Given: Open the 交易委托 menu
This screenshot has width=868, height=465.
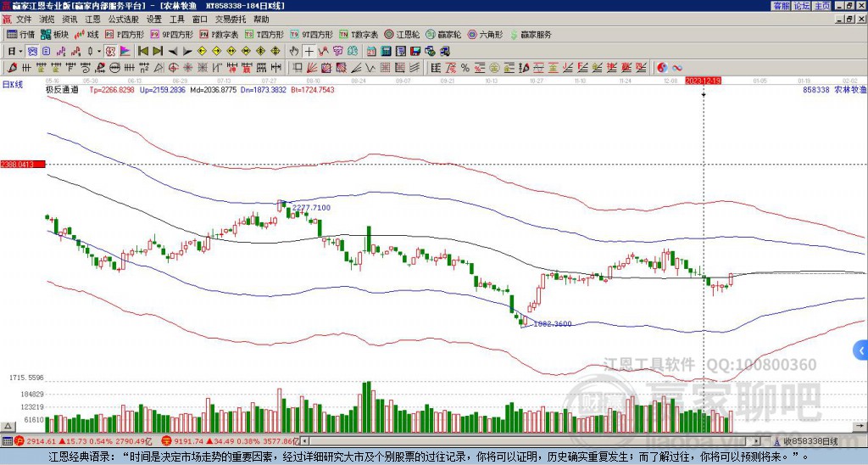Looking at the screenshot, I should point(231,20).
